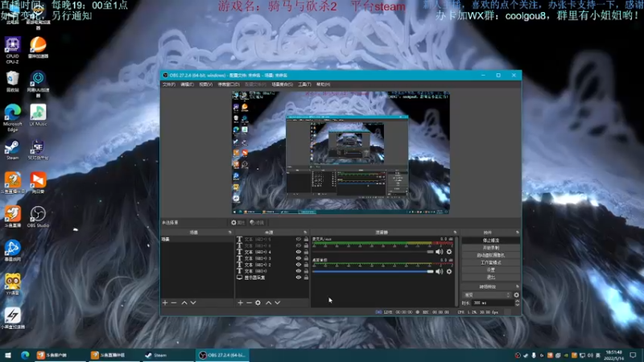
Task: Launch Microsoft Edge from the desktop
Action: click(x=12, y=117)
